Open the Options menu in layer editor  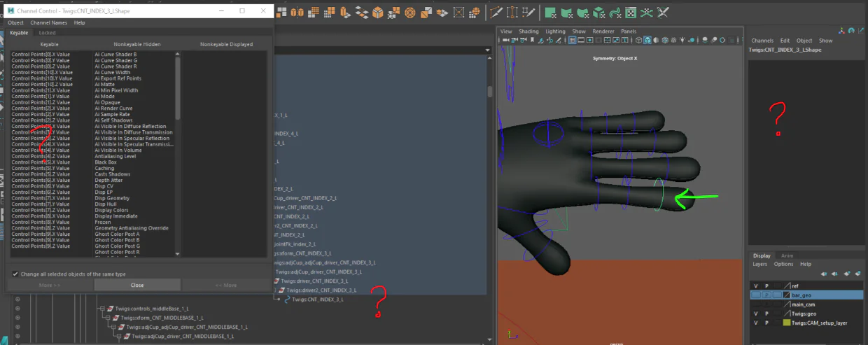pos(783,264)
